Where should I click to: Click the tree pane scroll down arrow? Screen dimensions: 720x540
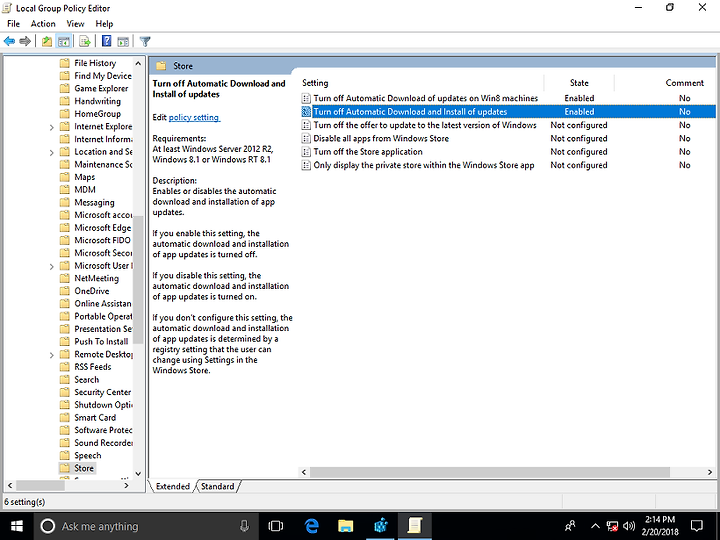click(x=138, y=473)
